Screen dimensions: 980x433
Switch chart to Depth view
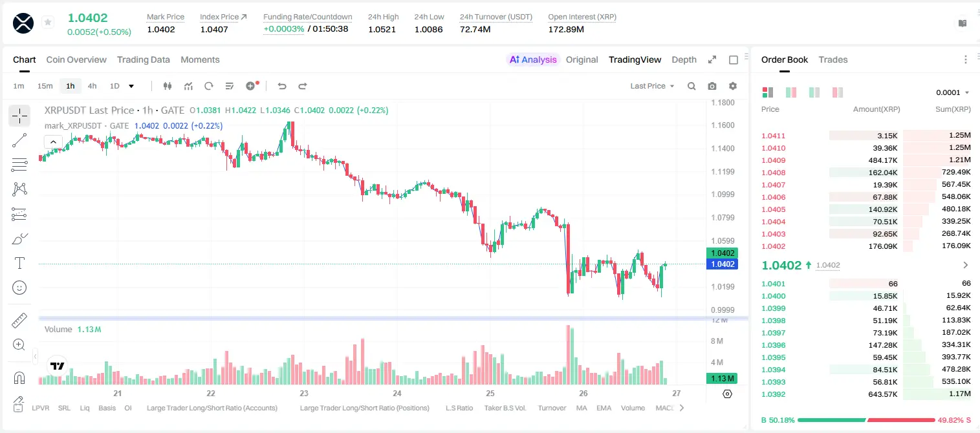[x=684, y=59]
